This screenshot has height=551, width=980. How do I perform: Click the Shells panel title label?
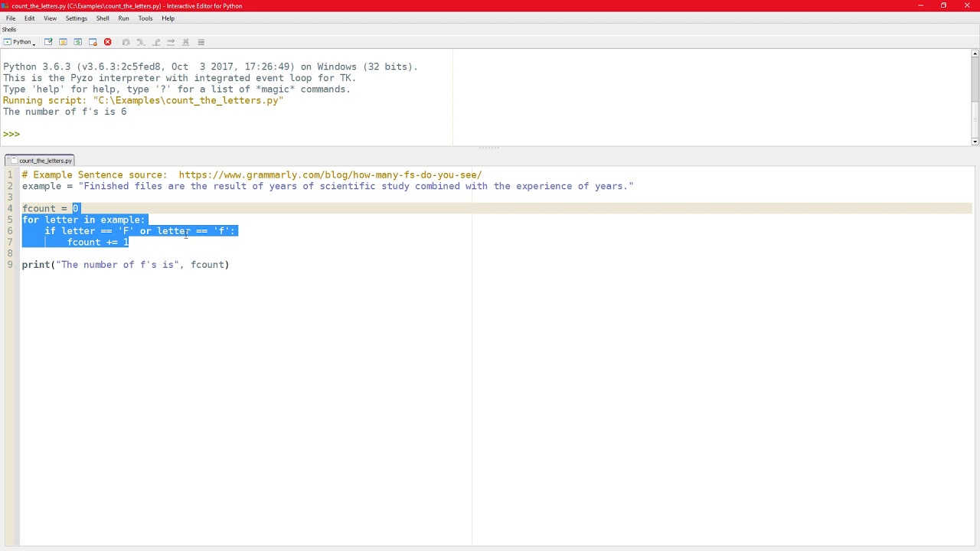(9, 30)
